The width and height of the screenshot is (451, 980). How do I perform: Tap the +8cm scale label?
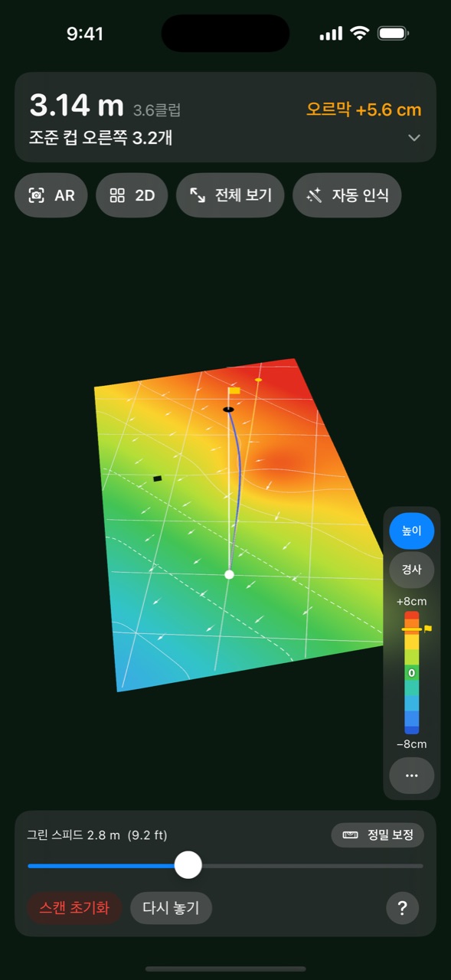pyautogui.click(x=412, y=601)
